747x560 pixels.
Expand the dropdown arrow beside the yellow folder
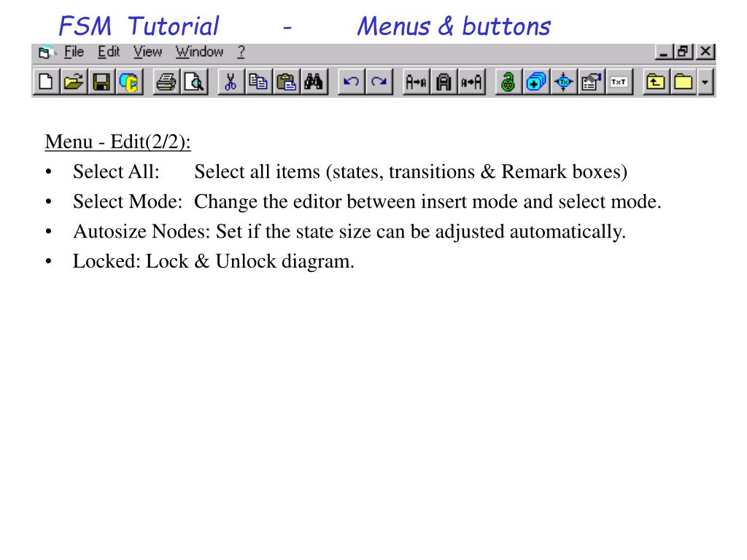[705, 82]
